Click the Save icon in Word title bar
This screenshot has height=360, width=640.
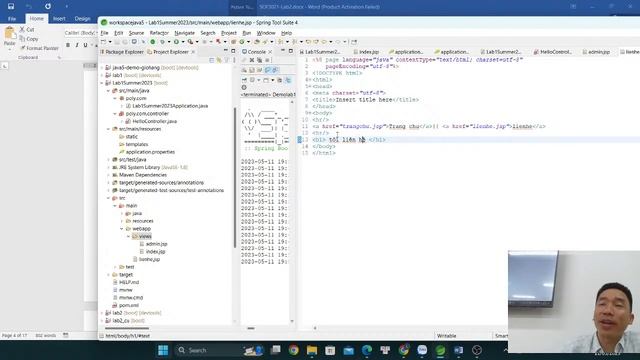(11, 7)
